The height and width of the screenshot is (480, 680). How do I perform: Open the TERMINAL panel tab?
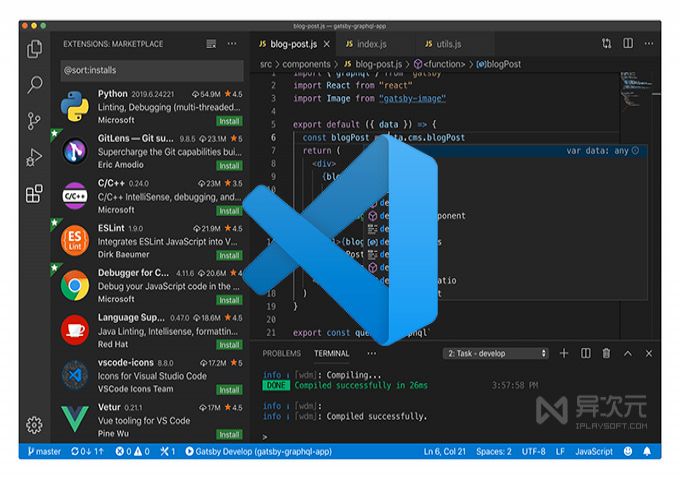tap(332, 353)
